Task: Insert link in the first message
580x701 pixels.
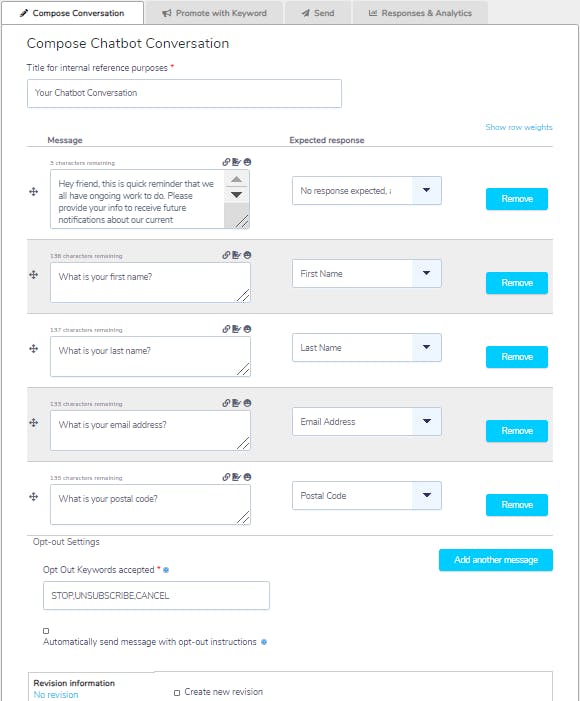Action: point(226,162)
